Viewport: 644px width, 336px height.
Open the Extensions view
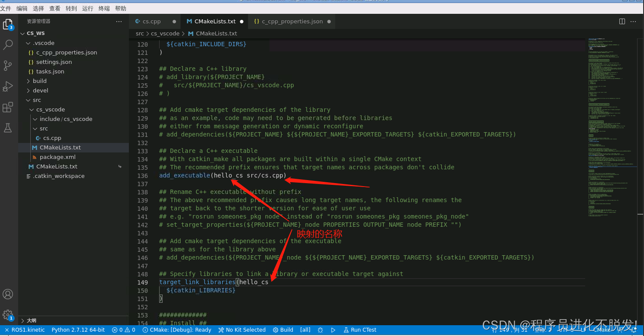8,107
